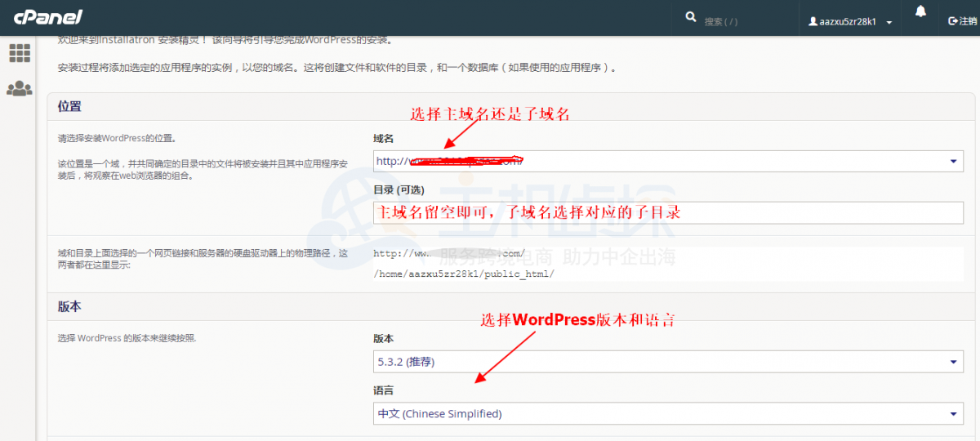Viewport: 980px width, 441px height.
Task: Select the http://ww... URL text
Action: click(x=449, y=253)
